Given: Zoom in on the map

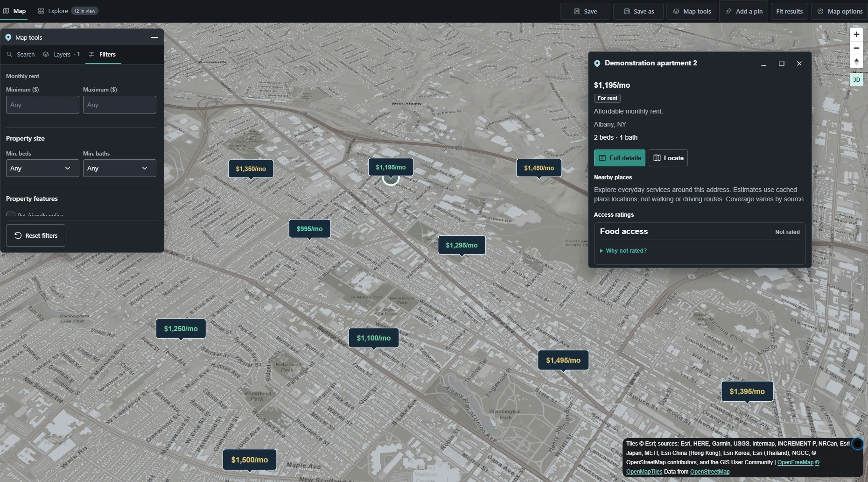Looking at the screenshot, I should click(x=856, y=35).
